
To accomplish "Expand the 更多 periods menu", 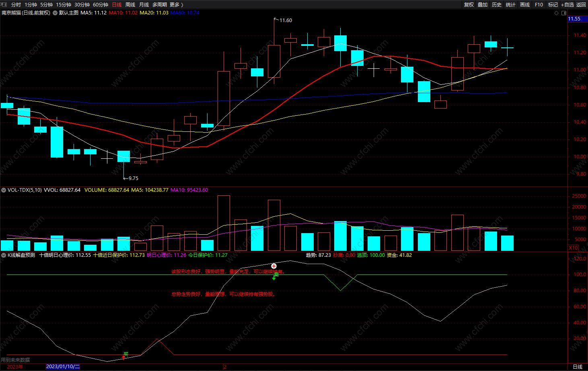I will tap(177, 4).
